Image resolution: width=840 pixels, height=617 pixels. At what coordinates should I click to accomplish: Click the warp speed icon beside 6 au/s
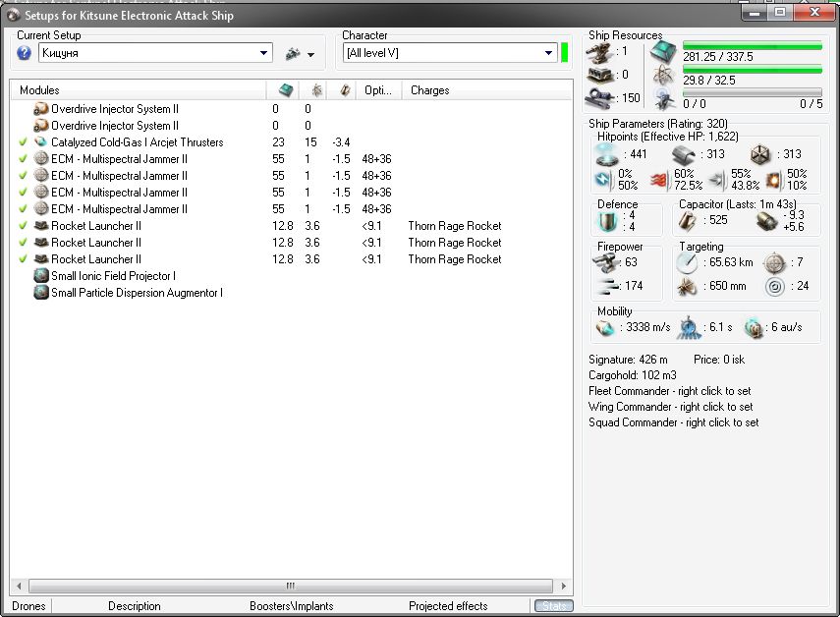click(754, 328)
